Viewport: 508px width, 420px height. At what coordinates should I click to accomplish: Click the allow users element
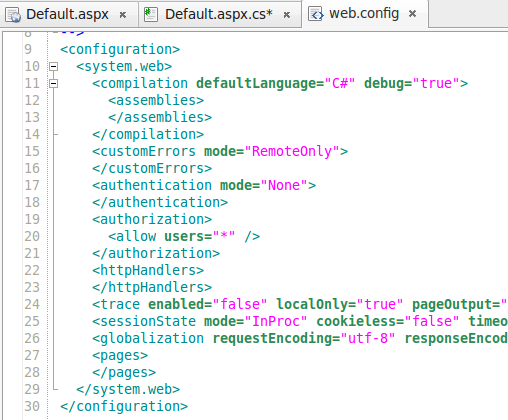pyautogui.click(x=184, y=236)
